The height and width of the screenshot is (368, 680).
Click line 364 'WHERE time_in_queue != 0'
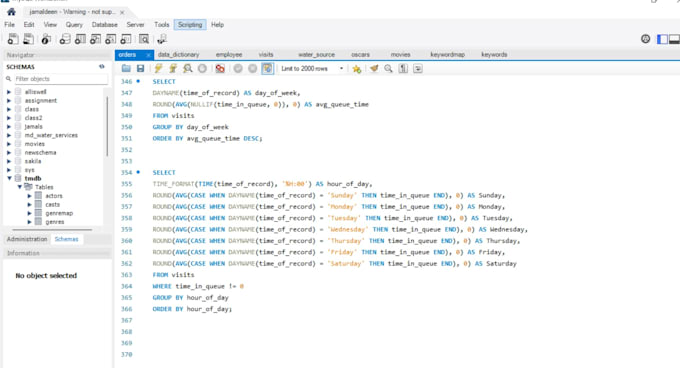198,286
